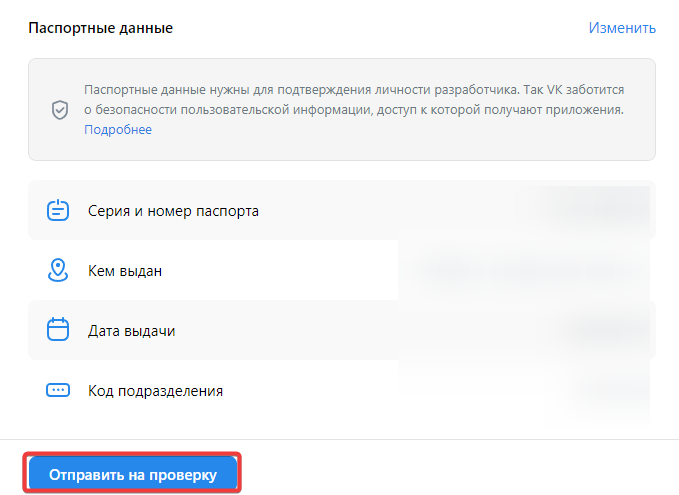Select the Код подразделения label
The image size is (679, 495).
coord(155,391)
